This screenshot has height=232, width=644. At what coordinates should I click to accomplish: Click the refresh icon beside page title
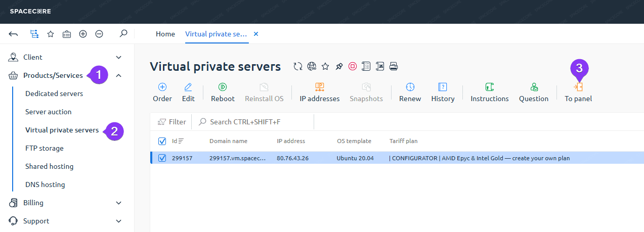(298, 66)
